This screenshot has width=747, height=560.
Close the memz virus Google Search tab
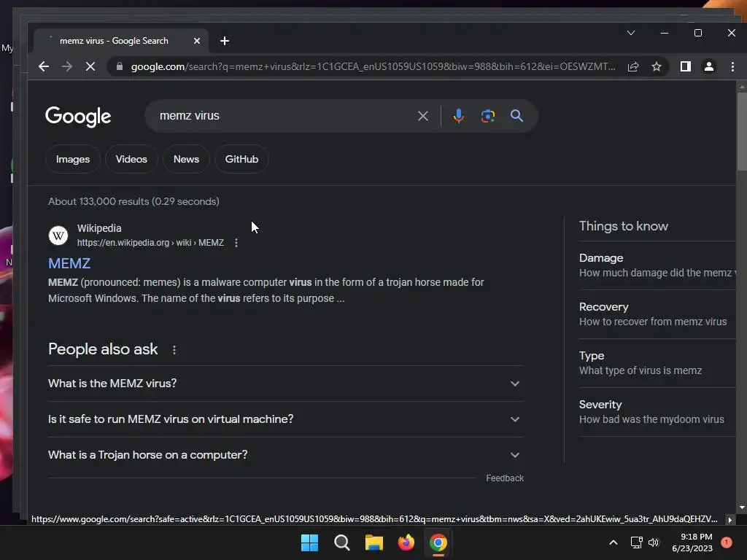pos(197,41)
